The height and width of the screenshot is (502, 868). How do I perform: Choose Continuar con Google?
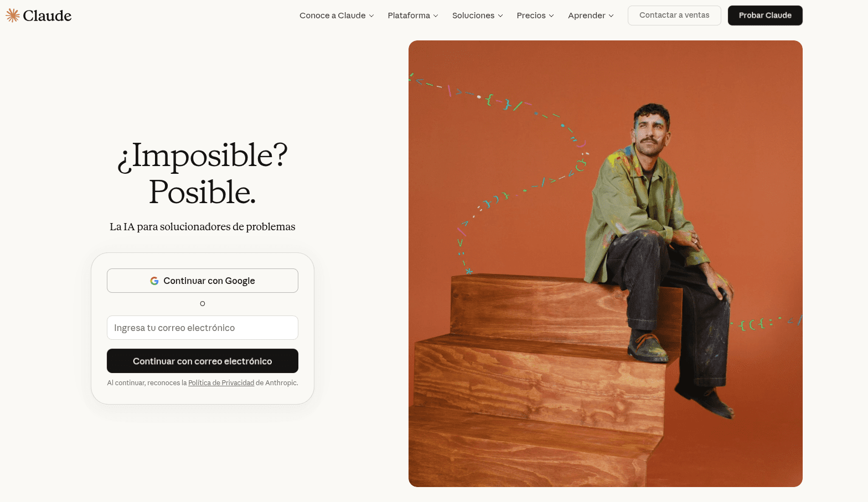click(203, 281)
